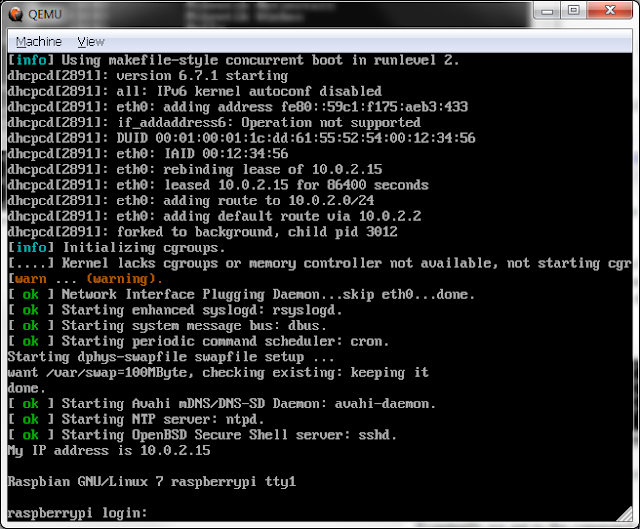Click the QEMU application icon in title bar
640x529 pixels.
(x=16, y=14)
